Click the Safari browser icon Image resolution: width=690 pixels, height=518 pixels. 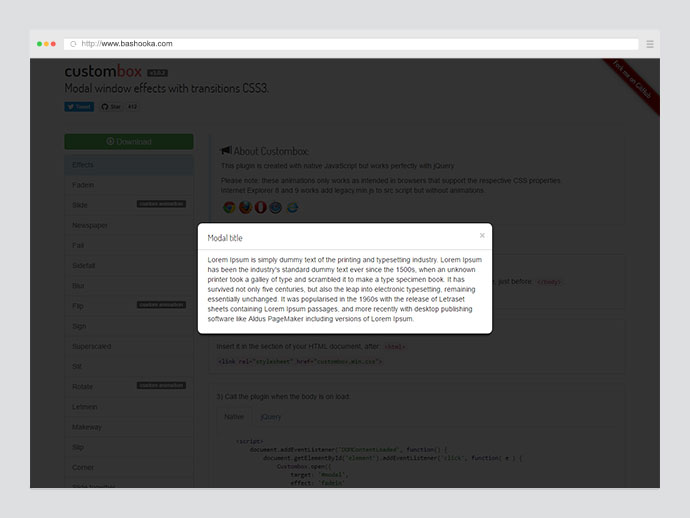tap(275, 207)
